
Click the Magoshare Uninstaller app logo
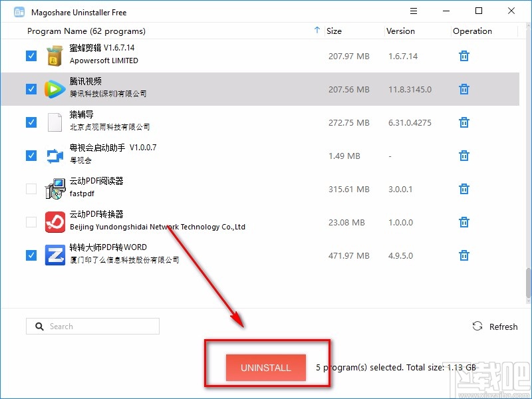[x=19, y=12]
